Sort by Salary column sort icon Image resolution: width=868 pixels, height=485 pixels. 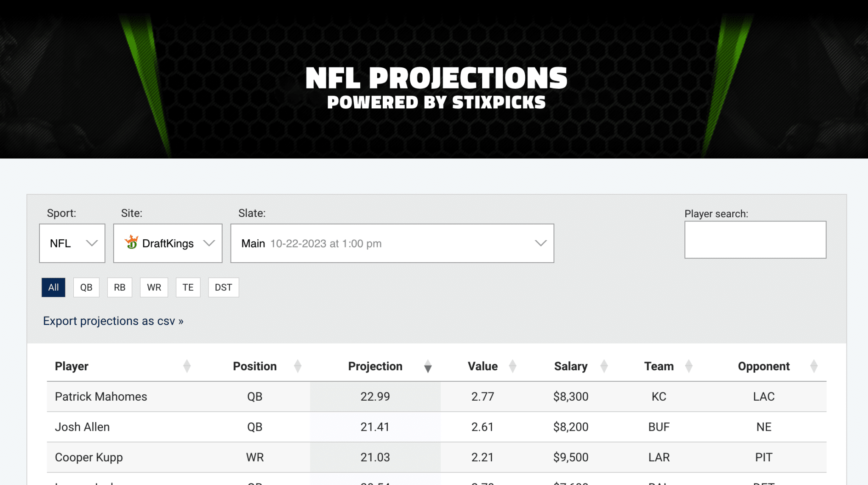click(604, 366)
